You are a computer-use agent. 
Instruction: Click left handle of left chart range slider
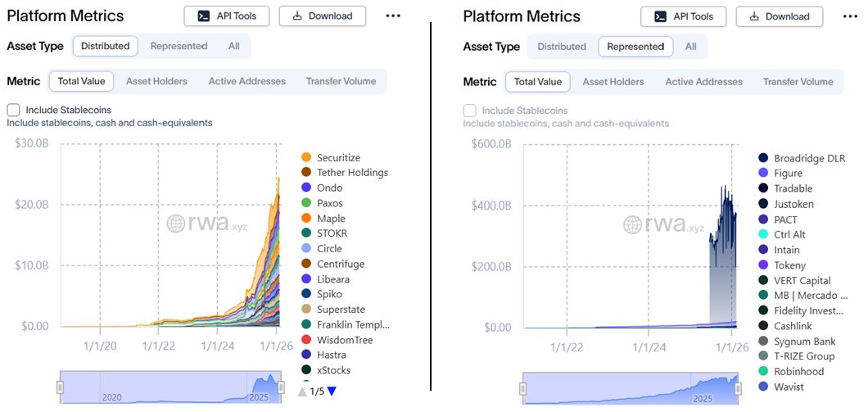click(60, 387)
